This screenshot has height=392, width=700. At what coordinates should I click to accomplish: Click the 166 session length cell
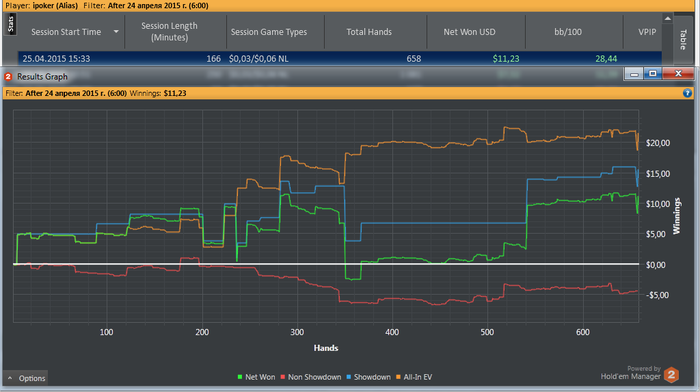[213, 58]
